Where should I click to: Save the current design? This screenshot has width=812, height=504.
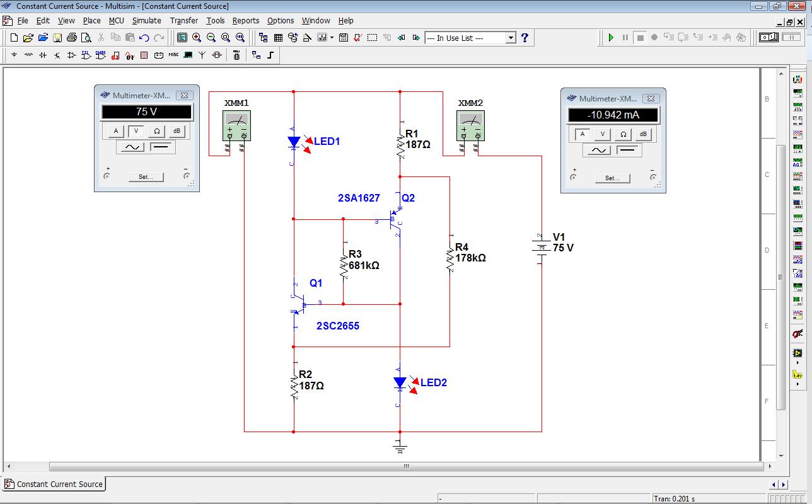(57, 38)
